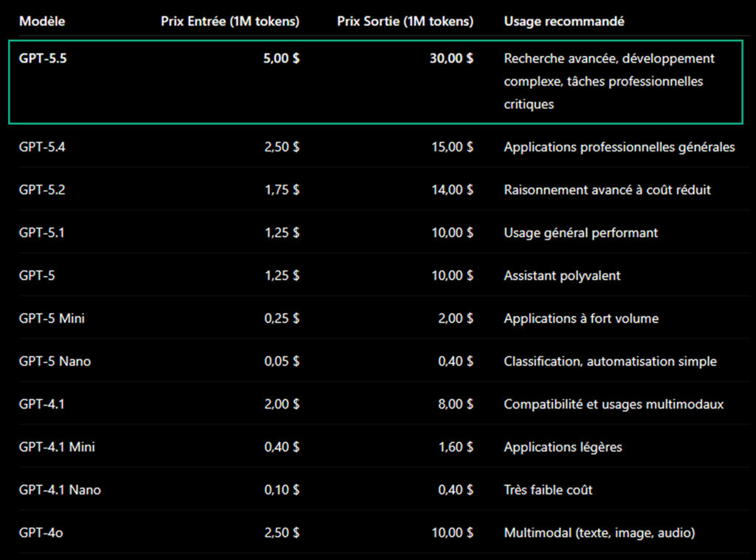The image size is (756, 560).
Task: Click 'Compatibilité et usages multimodaux' text
Action: (614, 404)
